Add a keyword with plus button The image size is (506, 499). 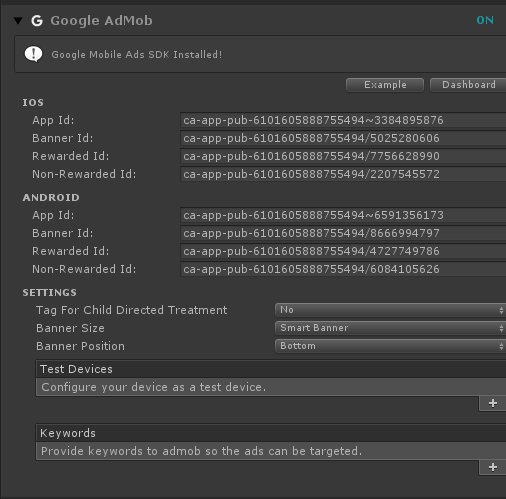click(x=493, y=467)
